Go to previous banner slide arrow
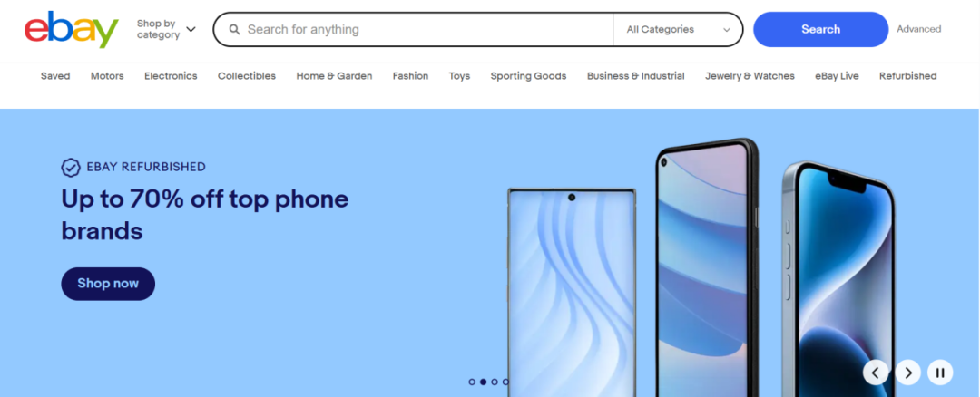Image resolution: width=980 pixels, height=397 pixels. pyautogui.click(x=876, y=373)
